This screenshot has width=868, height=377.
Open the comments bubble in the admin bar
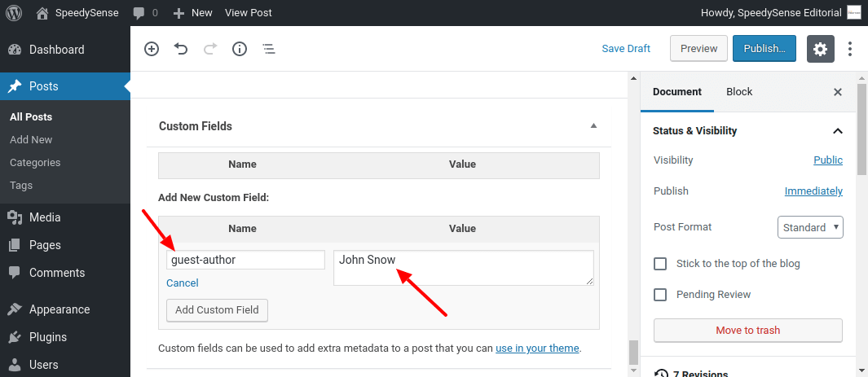[146, 13]
